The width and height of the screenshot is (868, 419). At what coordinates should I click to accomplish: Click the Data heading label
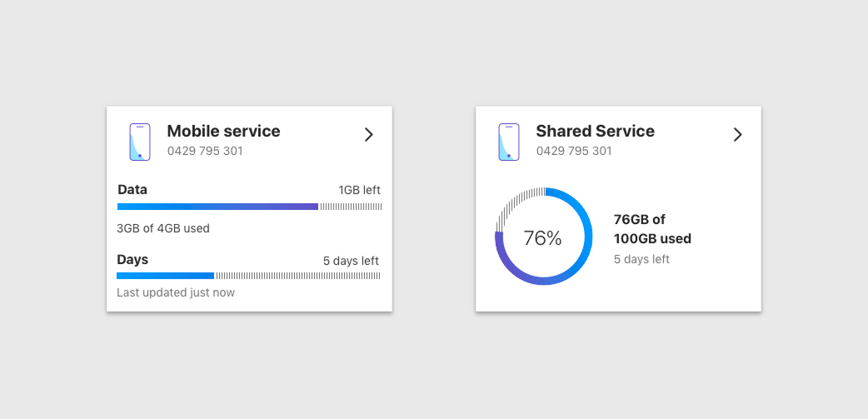coord(132,190)
